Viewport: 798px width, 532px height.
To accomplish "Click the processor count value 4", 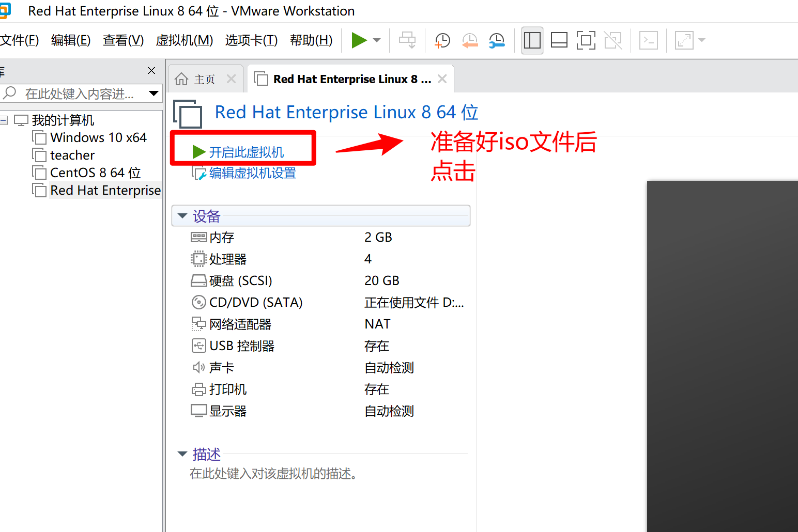I will [x=368, y=259].
